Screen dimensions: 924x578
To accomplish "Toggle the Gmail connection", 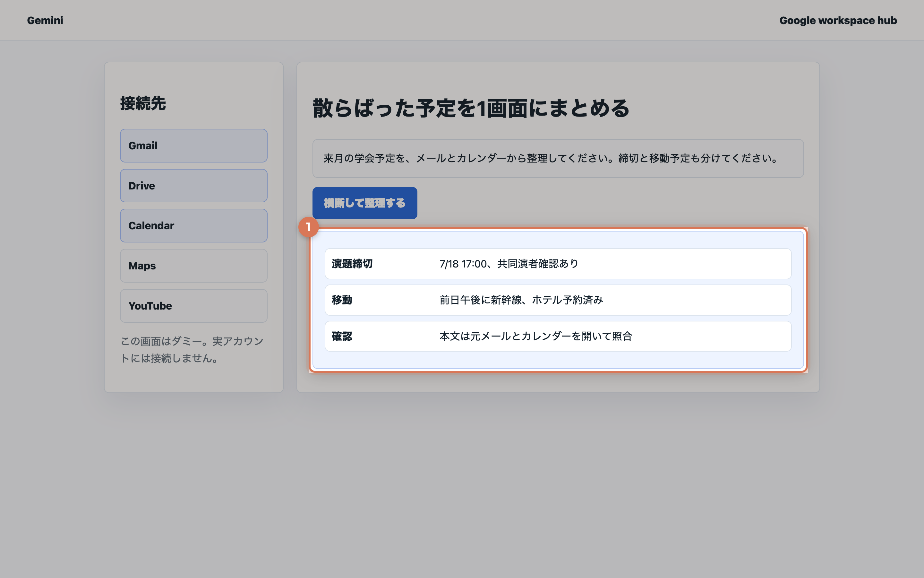I will pyautogui.click(x=193, y=146).
